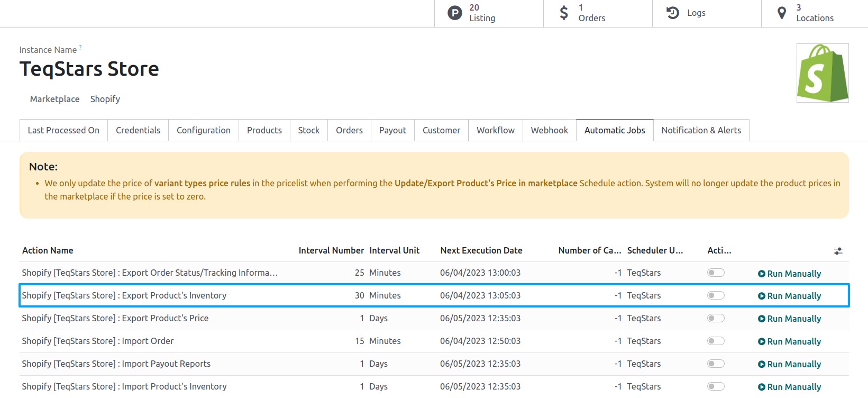Viewport: 868px width, 398px height.
Task: Click the Shopify marketplace value
Action: click(105, 99)
